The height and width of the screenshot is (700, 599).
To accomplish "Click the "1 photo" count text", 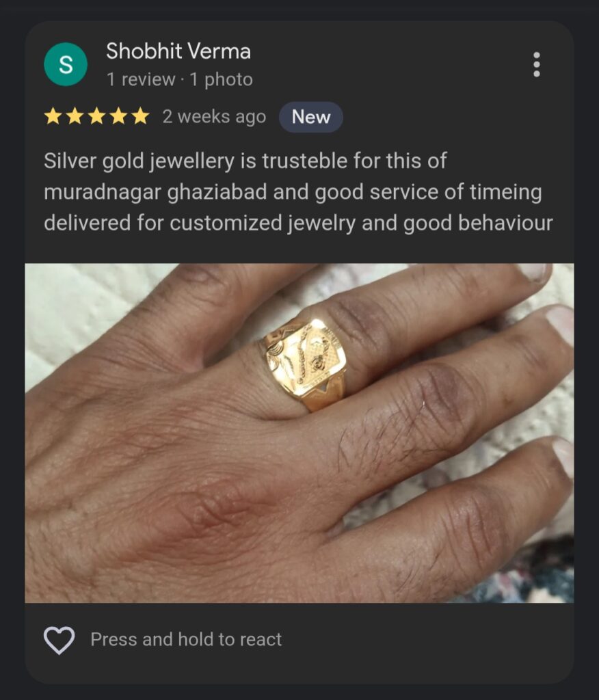I will tap(221, 79).
